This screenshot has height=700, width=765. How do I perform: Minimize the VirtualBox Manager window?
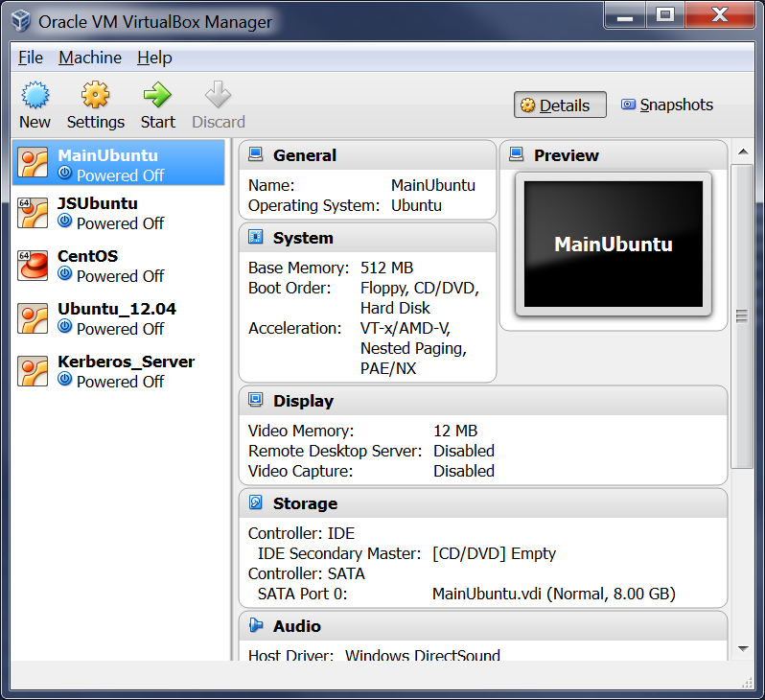625,15
